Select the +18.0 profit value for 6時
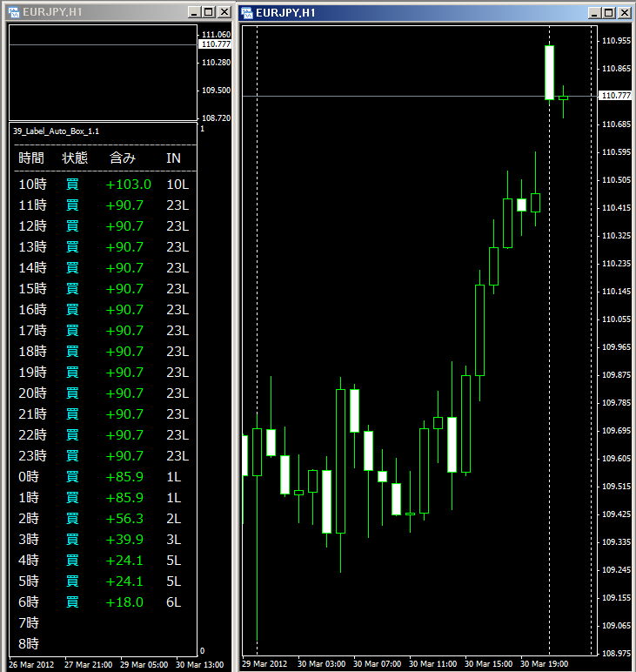The image size is (636, 672). pos(124,602)
